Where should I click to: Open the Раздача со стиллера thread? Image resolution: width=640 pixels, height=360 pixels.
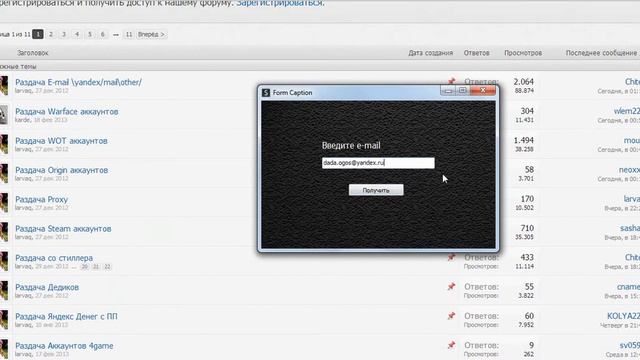[x=54, y=258]
